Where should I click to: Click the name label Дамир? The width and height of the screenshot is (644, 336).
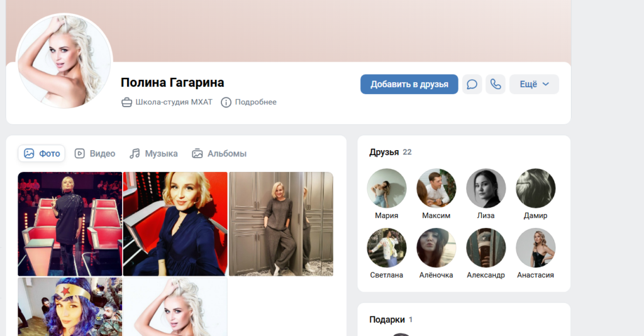536,215
